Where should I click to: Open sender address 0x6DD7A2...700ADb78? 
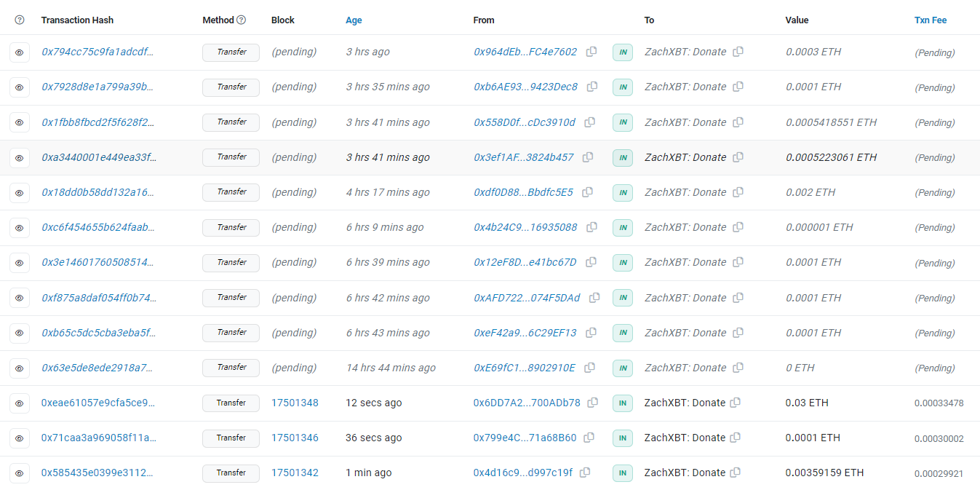(527, 403)
